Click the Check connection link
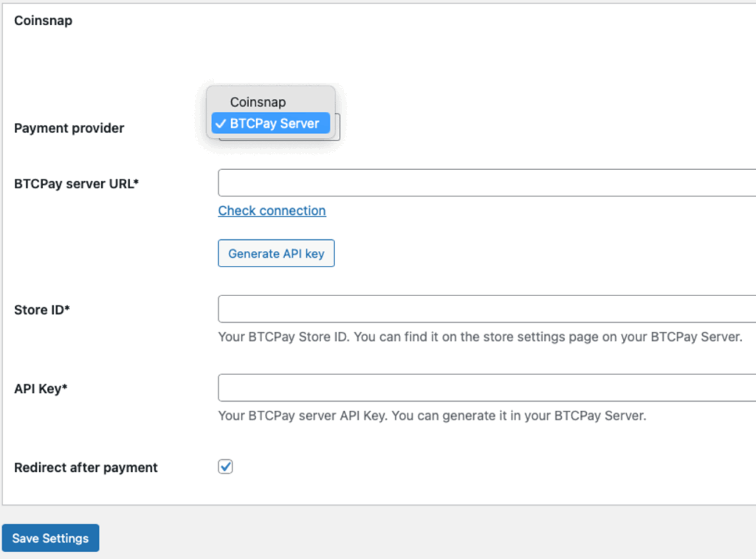 pyautogui.click(x=272, y=210)
